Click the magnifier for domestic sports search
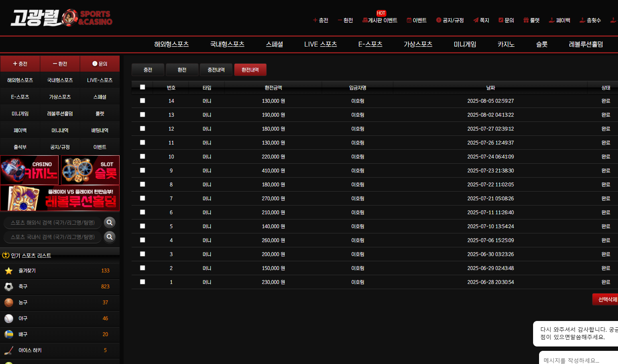Viewport: 618px width, 364px height. pos(110,237)
